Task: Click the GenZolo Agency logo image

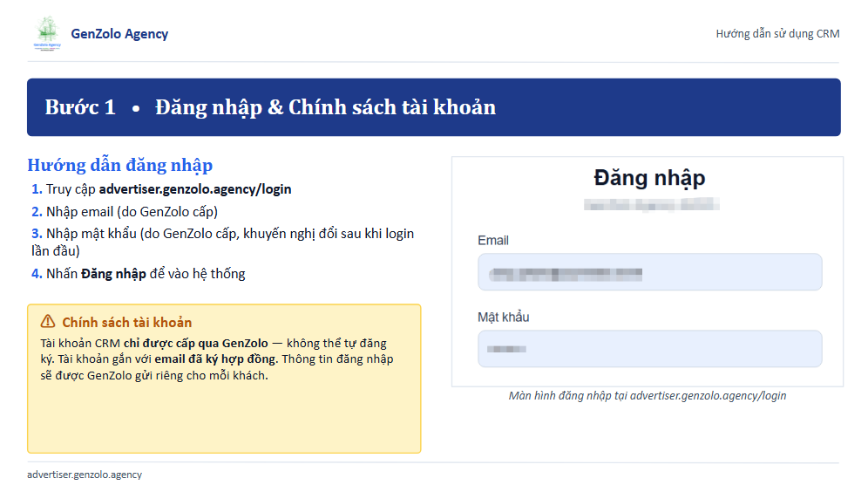Action: [x=47, y=33]
